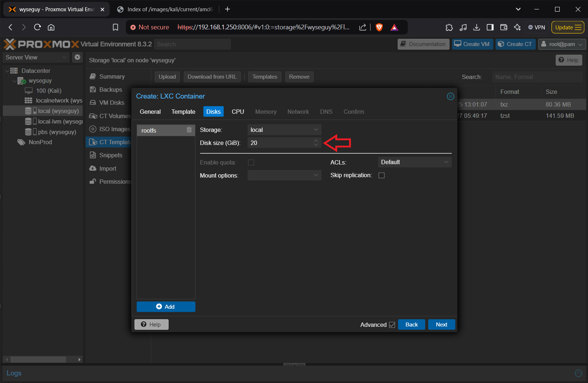Select local-lvm storage in tree
This screenshot has height=383, width=588.
pos(54,121)
